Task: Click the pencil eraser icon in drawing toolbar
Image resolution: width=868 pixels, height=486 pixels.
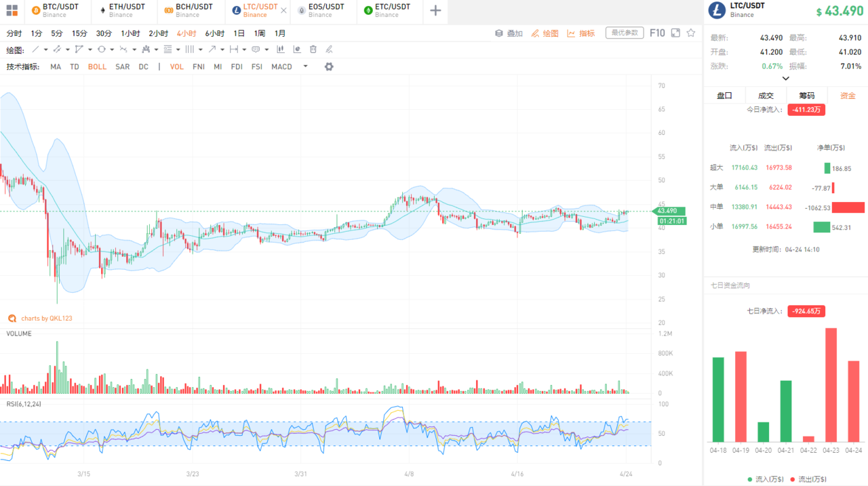Action: 329,49
